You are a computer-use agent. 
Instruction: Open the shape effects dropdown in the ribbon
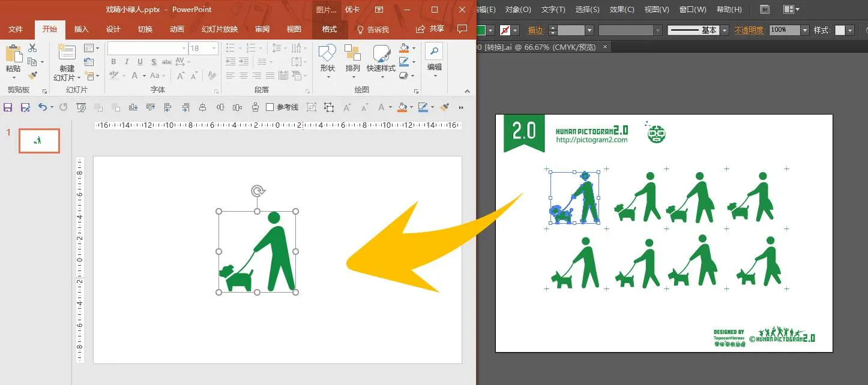point(412,76)
